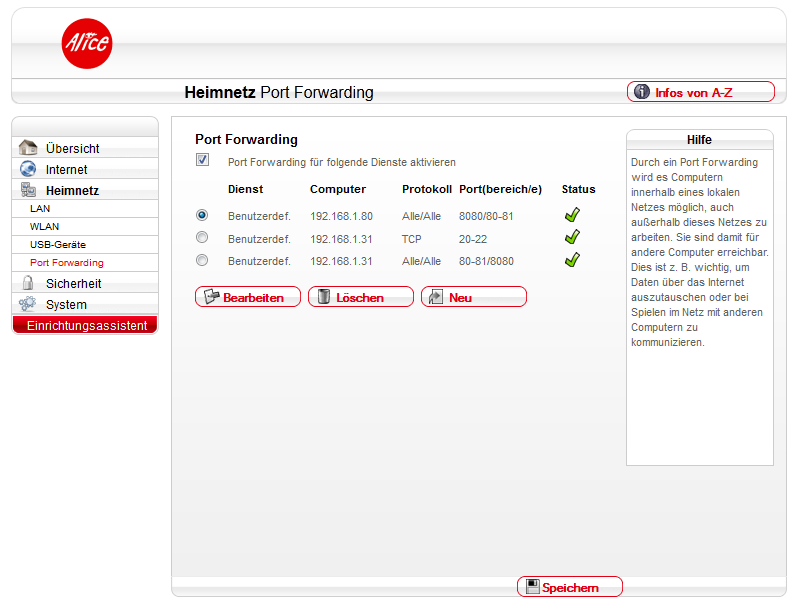Open the LAN submenu item
796x611 pixels.
pos(40,209)
